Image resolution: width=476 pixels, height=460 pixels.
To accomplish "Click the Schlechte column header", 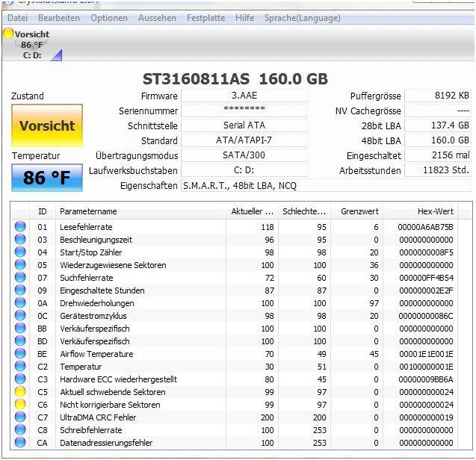I will [x=304, y=211].
